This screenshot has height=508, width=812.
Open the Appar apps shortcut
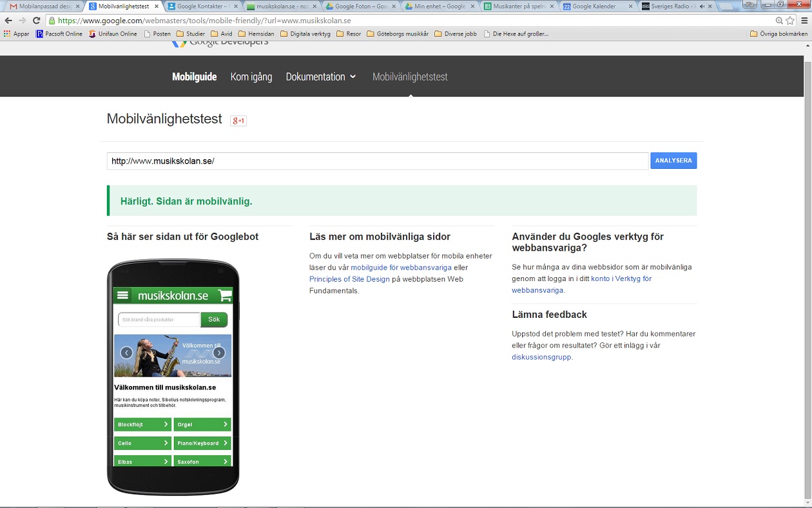(17, 34)
